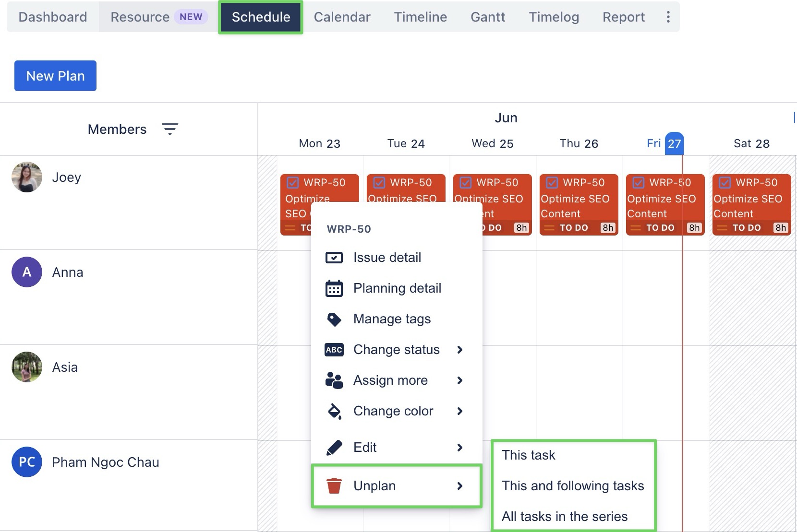Image resolution: width=797 pixels, height=532 pixels.
Task: Click the checkbox on Saturday 28 WRP-50 task
Action: pyautogui.click(x=725, y=183)
